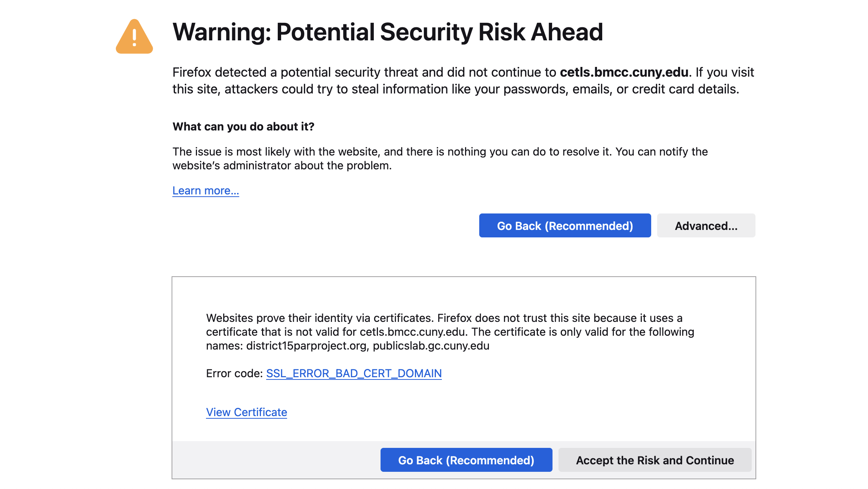Screen dimensions: 868x489
Task: Click cetls.bmcc.cuny.edu in the certificate explanation text
Action: (x=412, y=332)
